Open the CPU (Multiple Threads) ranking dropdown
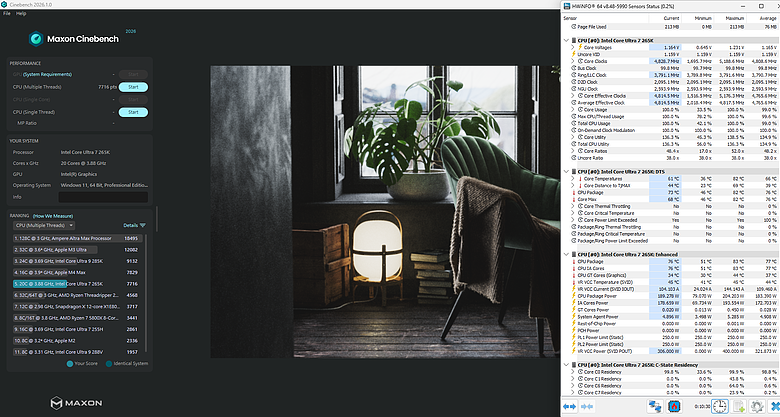Image resolution: width=780 pixels, height=417 pixels. point(44,225)
